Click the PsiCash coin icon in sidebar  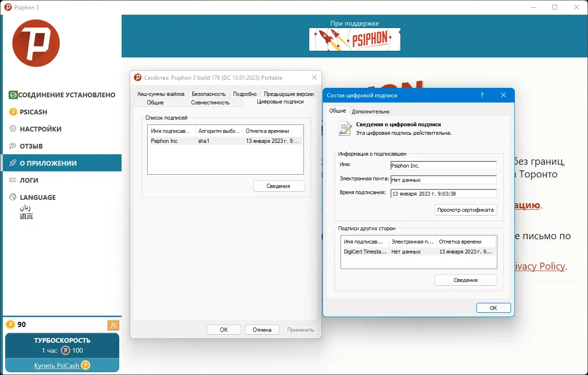coord(13,112)
